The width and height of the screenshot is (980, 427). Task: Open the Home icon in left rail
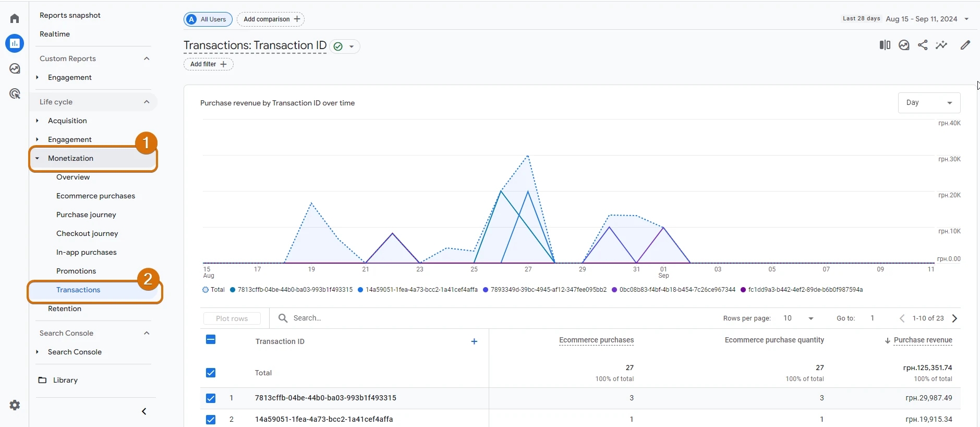[15, 19]
